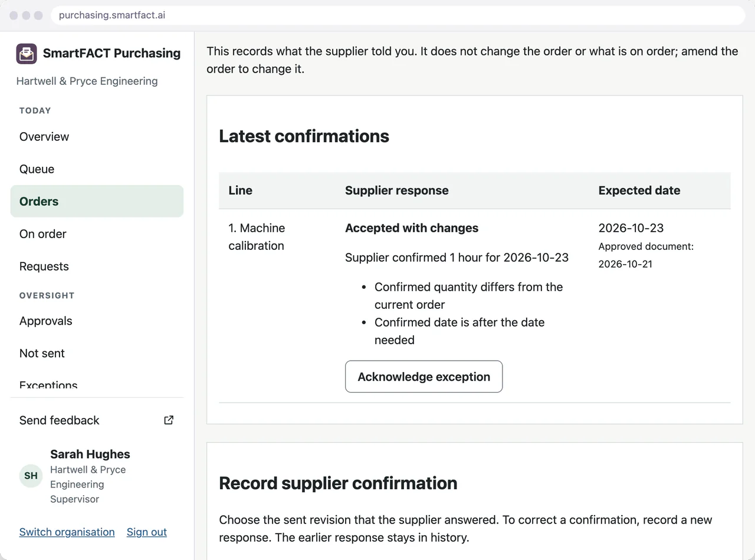Click the Acknowledge exception button
755x560 pixels.
[x=424, y=377]
